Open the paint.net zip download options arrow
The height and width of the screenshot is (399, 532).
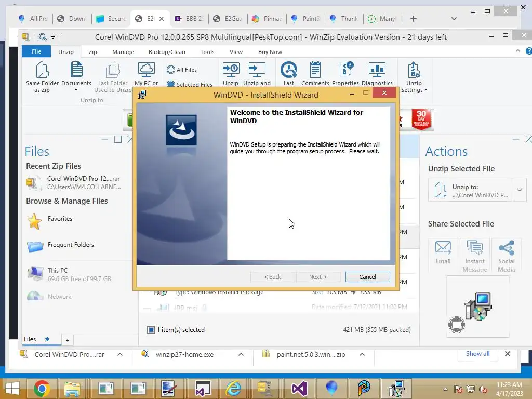[362, 354]
